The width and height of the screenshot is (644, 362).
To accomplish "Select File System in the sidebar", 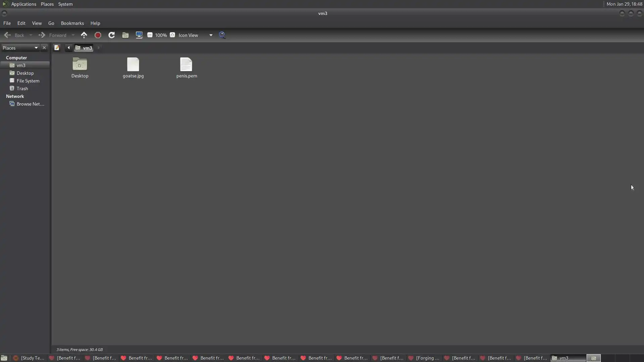I will point(28,81).
